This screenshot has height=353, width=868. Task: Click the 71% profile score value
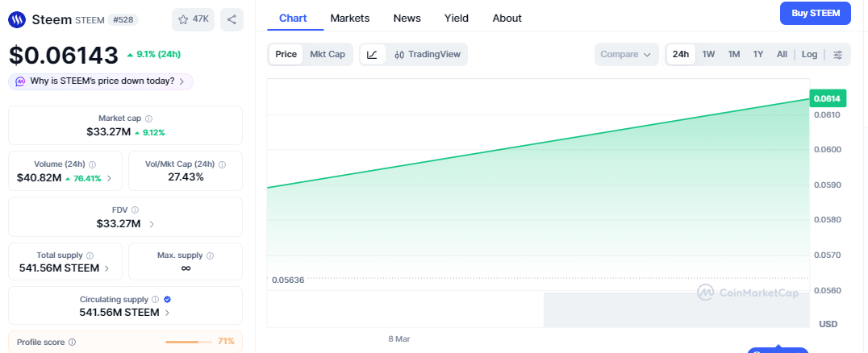pyautogui.click(x=226, y=342)
